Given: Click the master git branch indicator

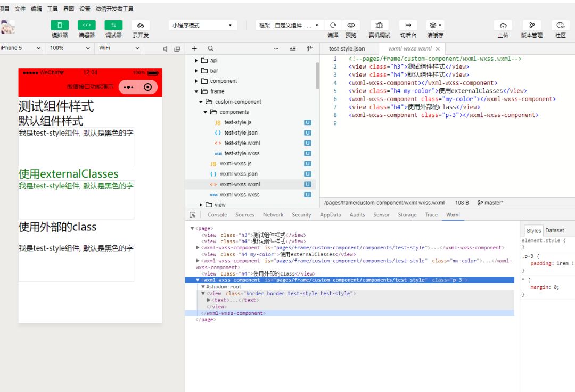Looking at the screenshot, I should 490,203.
